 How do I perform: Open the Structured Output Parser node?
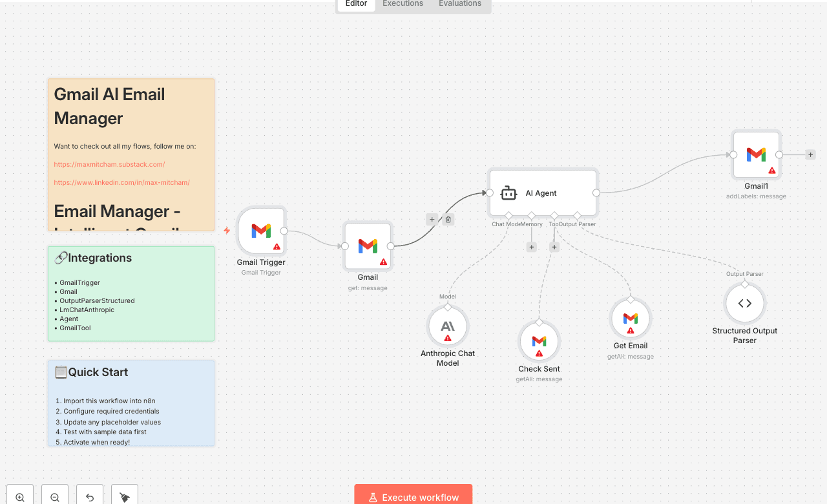coord(744,302)
